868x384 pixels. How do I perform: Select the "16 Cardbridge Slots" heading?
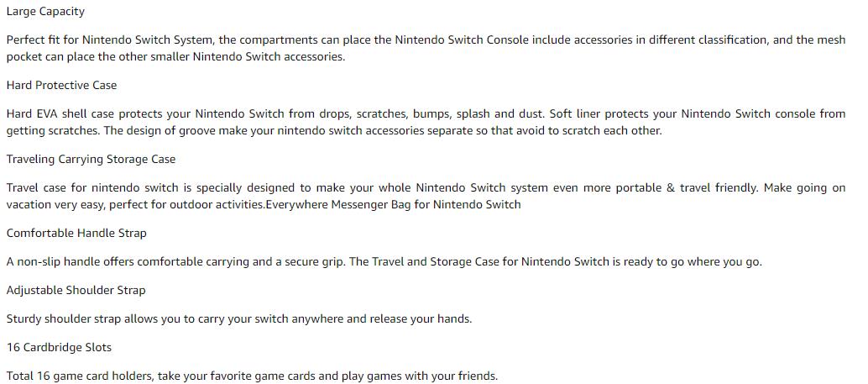click(59, 347)
